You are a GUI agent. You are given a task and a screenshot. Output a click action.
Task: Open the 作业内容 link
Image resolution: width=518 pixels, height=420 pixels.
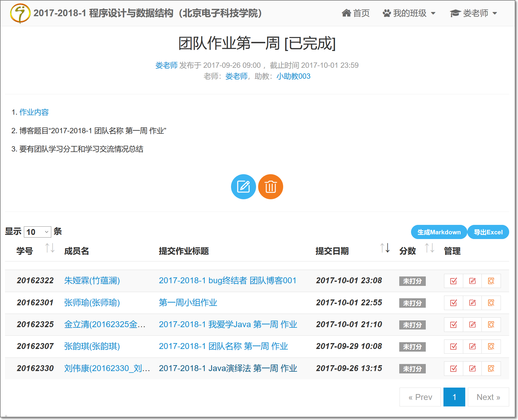click(34, 112)
